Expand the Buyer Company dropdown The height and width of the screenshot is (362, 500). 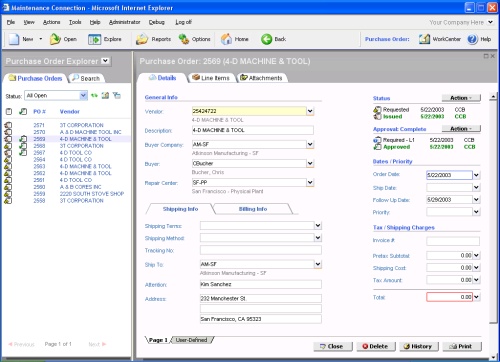click(x=310, y=144)
